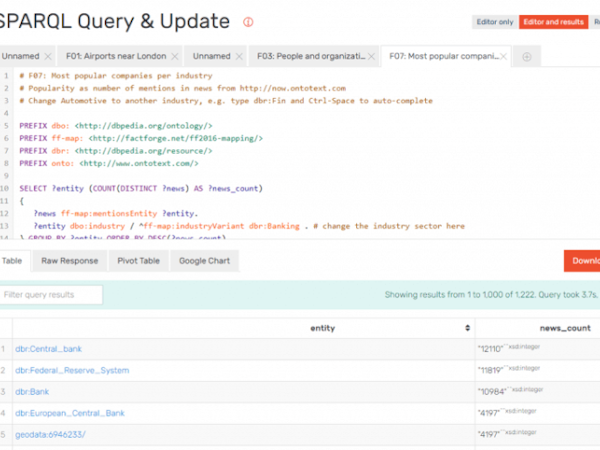Open the dbr:Central_bank entity link
Screen dimensions: 600x450
tap(48, 349)
